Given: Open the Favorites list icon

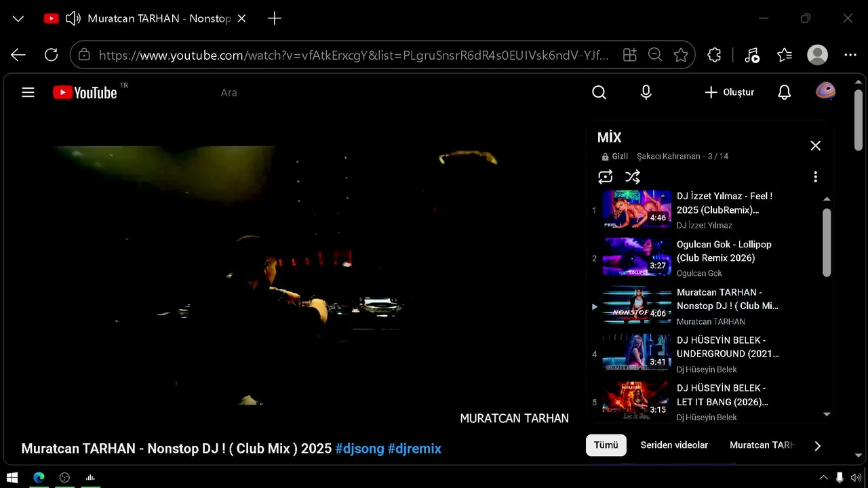Looking at the screenshot, I should point(785,55).
